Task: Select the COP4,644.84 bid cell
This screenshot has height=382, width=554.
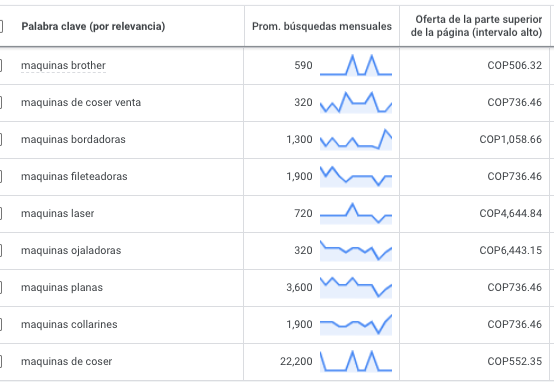Action: (x=511, y=213)
